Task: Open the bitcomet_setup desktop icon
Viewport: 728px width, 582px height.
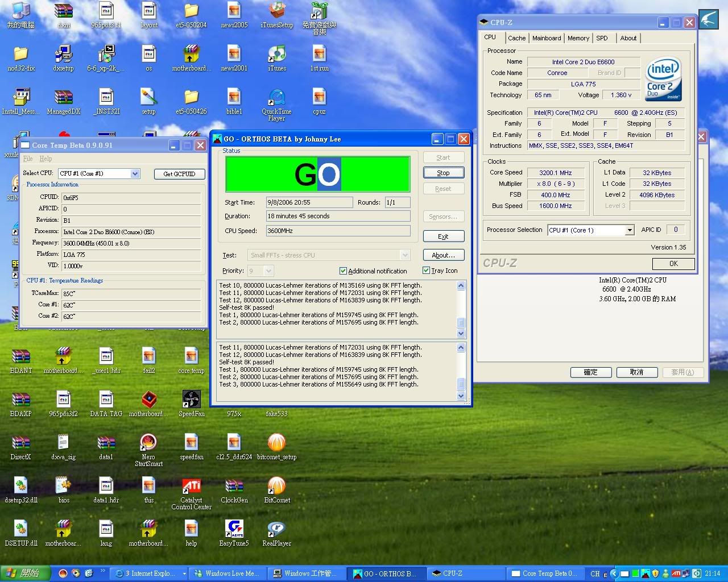Action: coord(277,447)
